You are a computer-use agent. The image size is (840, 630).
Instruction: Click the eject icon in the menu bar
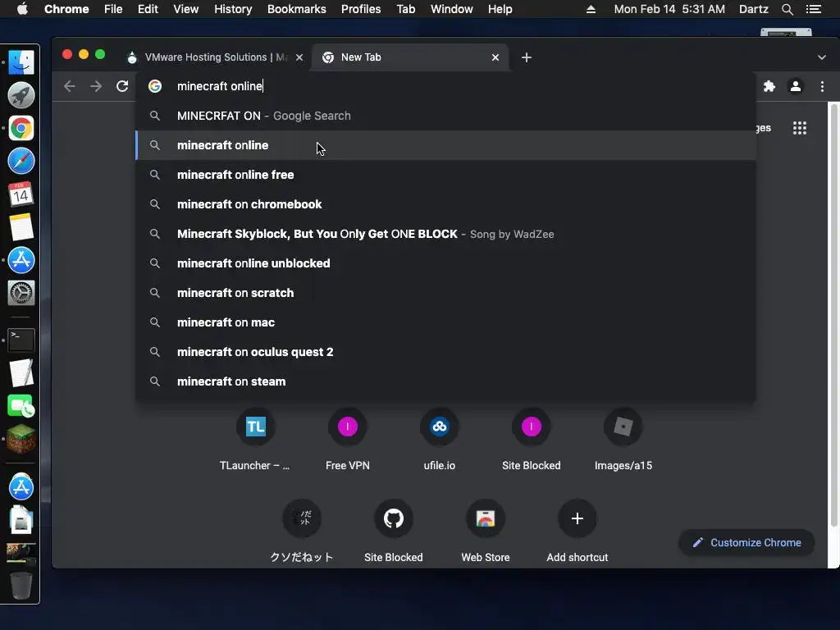[x=591, y=9]
